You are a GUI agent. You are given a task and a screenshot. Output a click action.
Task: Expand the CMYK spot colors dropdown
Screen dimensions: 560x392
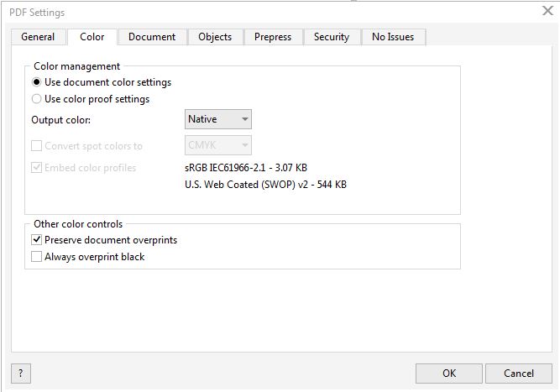pos(217,145)
